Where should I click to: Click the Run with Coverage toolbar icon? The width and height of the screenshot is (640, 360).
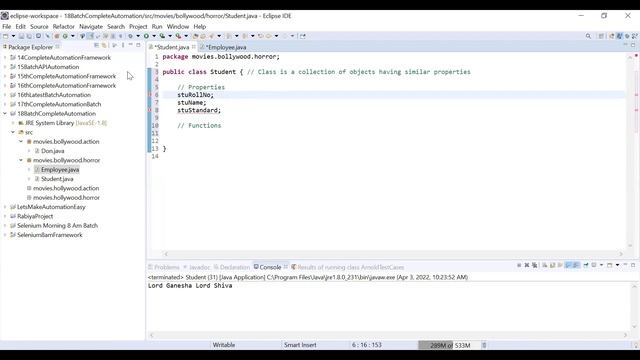click(162, 36)
